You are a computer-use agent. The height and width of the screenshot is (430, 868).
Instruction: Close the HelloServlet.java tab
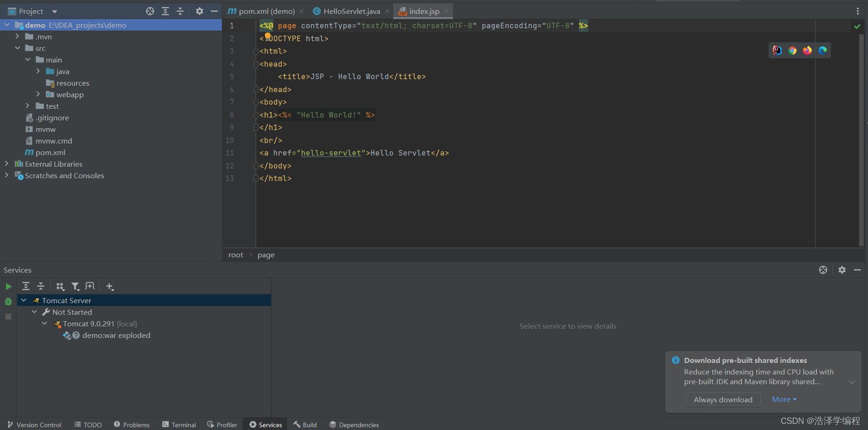(387, 11)
